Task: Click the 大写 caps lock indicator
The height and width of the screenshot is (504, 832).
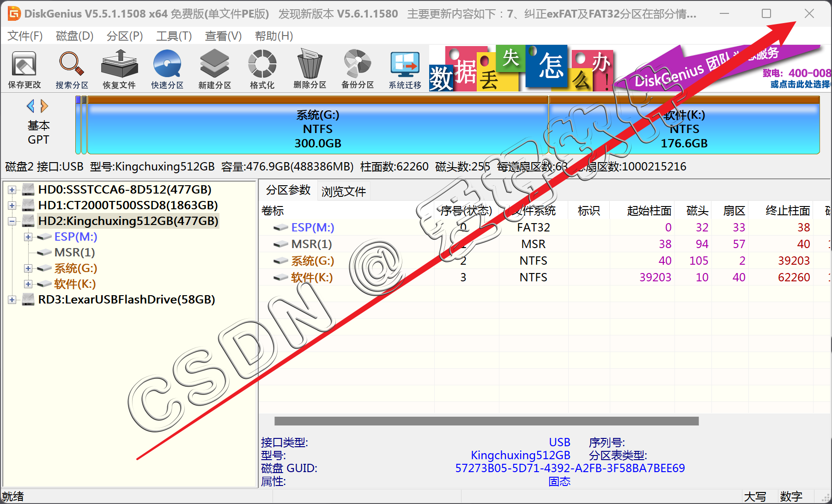Action: coord(755,497)
